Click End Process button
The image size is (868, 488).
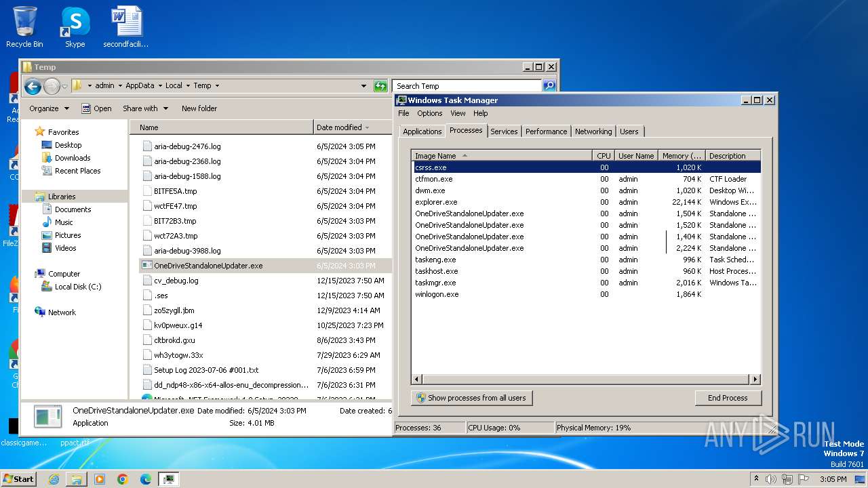[x=728, y=398]
